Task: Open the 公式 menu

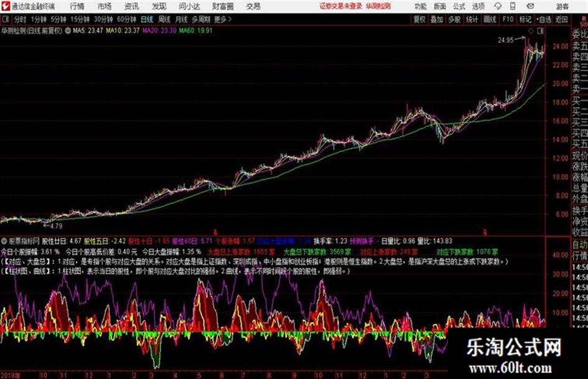Action: (x=459, y=6)
